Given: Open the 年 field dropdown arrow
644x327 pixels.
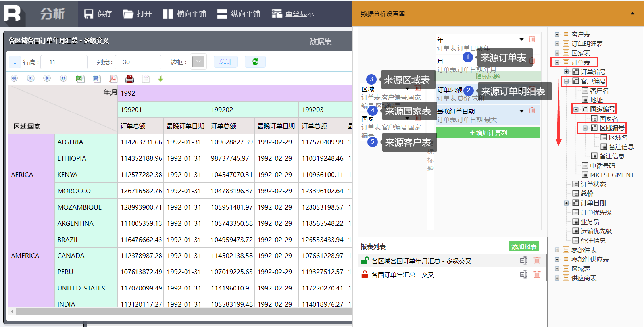Looking at the screenshot, I should (x=522, y=40).
